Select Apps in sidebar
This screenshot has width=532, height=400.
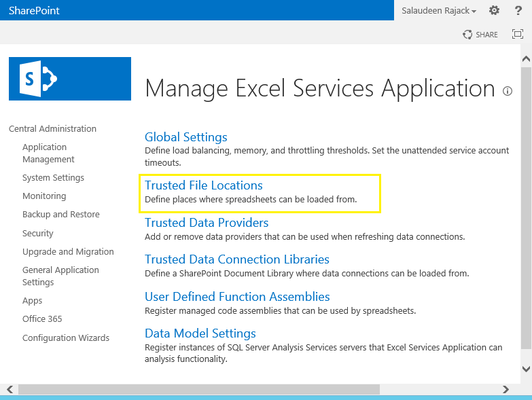tap(32, 301)
